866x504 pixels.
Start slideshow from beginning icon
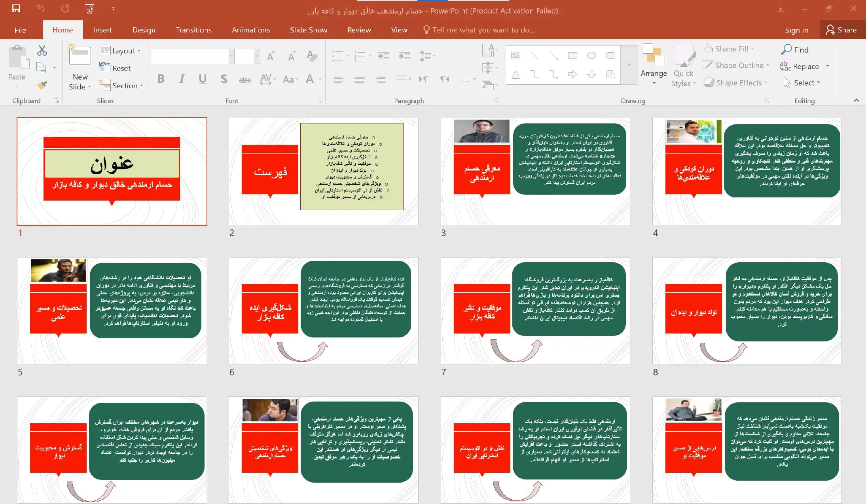pos(90,8)
